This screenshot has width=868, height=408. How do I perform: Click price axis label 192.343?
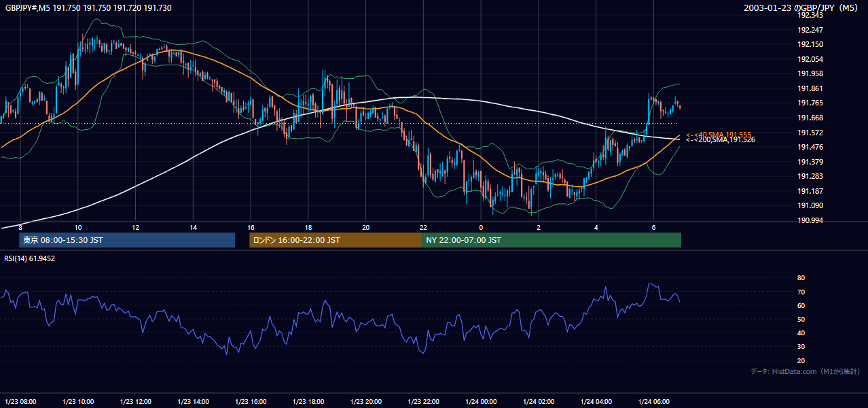[x=810, y=15]
